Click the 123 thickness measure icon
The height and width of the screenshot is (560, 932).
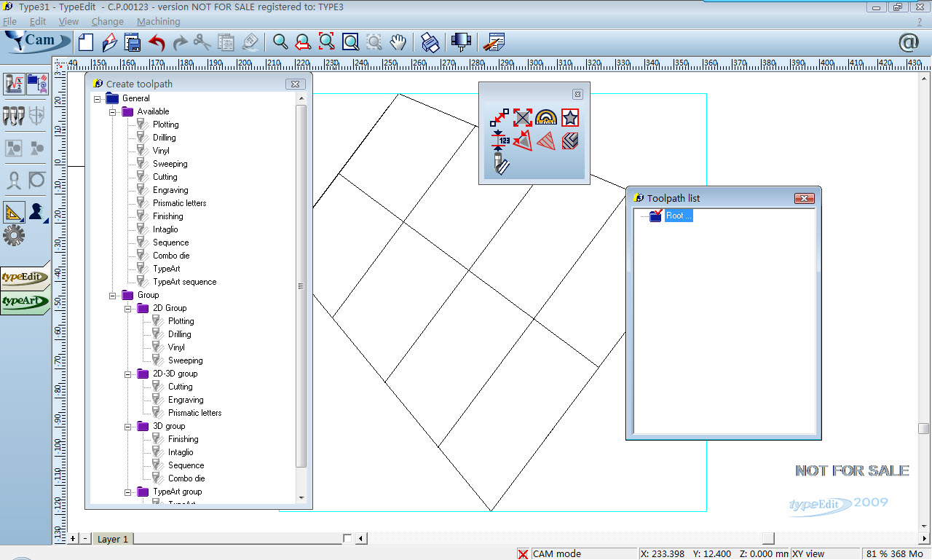pyautogui.click(x=499, y=141)
